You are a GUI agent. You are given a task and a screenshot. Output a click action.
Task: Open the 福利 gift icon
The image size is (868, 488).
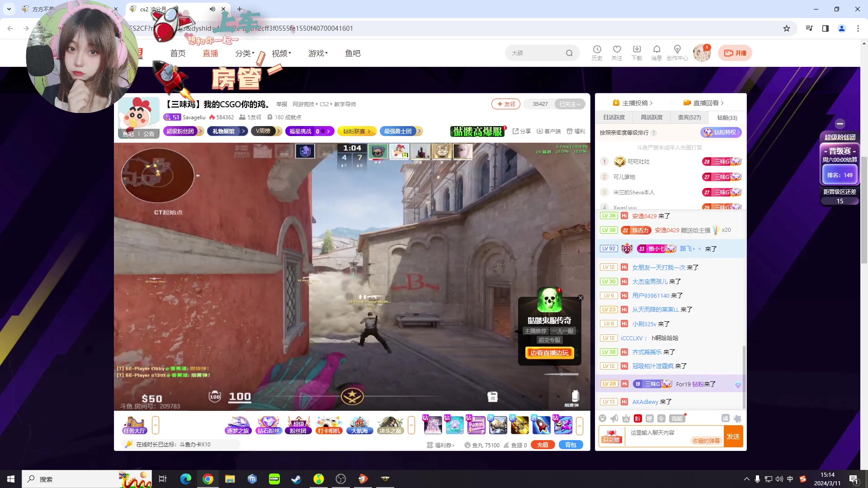click(x=576, y=131)
